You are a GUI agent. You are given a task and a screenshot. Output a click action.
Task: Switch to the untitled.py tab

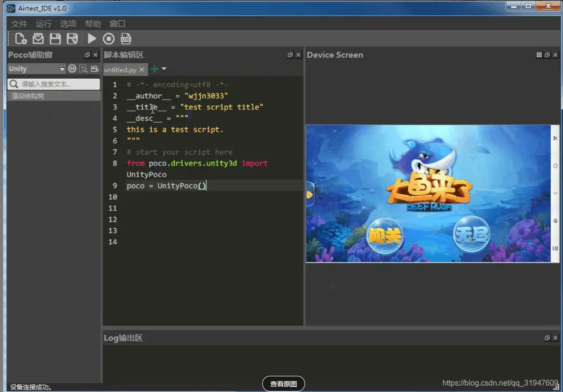pyautogui.click(x=120, y=70)
